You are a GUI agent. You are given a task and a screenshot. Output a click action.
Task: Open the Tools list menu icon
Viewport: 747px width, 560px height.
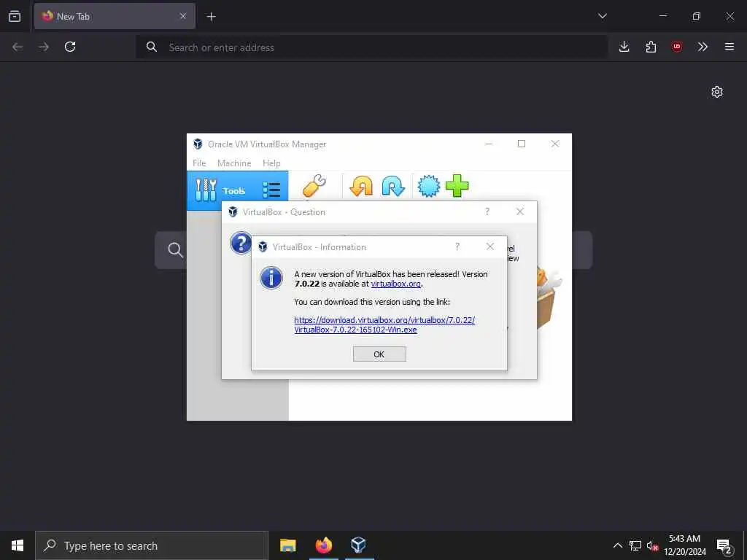click(x=271, y=190)
